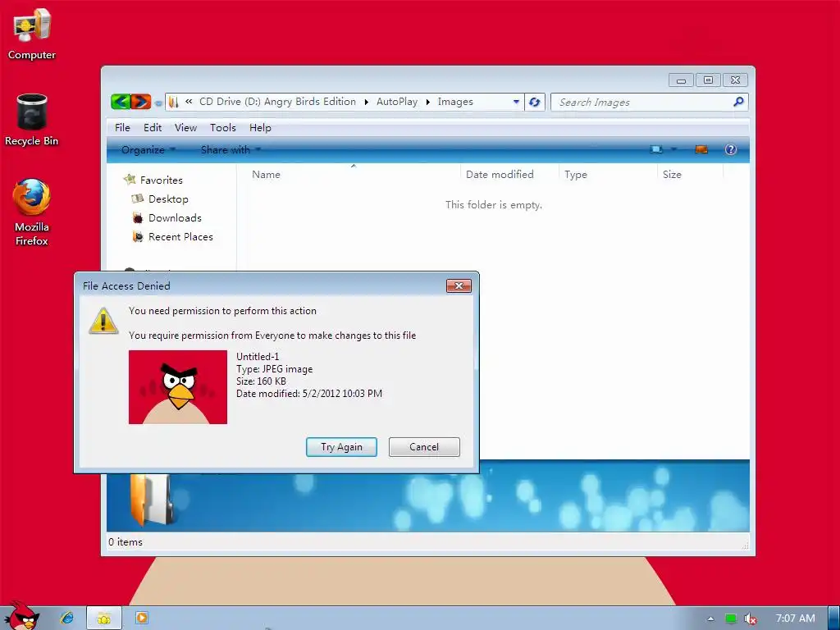Expand the arrow after the CD Drive breadcrumb
840x630 pixels.
tap(366, 102)
